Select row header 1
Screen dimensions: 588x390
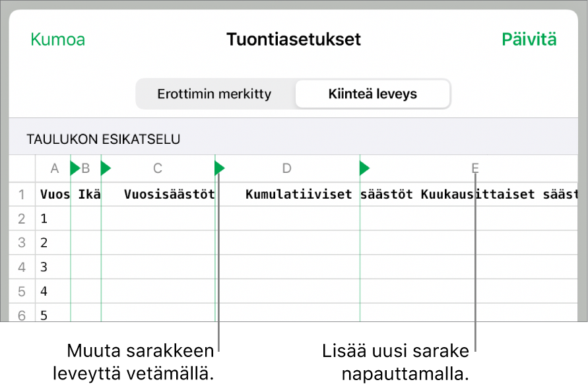[22, 195]
